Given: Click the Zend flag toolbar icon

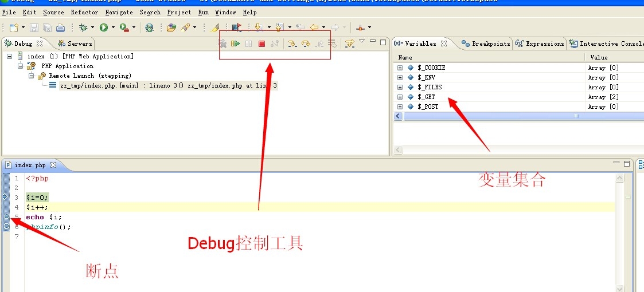Looking at the screenshot, I should 237,27.
